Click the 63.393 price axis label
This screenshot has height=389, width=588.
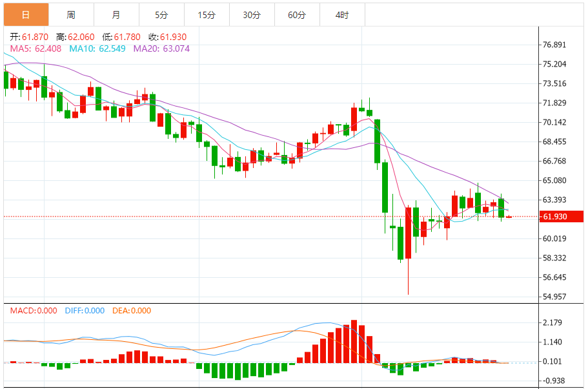(x=554, y=200)
